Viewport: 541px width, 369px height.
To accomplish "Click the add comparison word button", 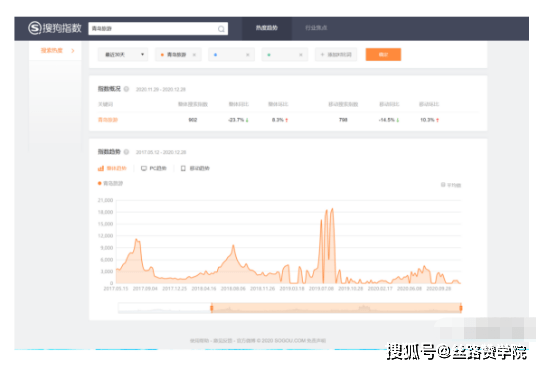I will tap(336, 55).
